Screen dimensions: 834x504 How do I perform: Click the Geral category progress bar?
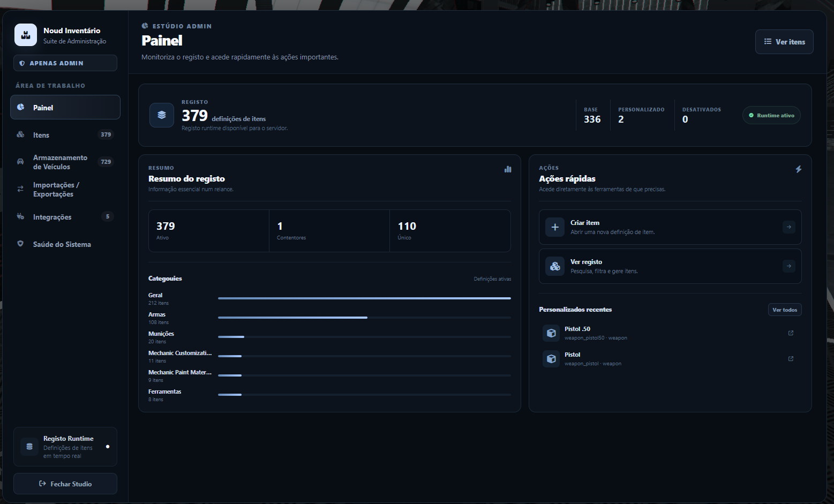[364, 298]
